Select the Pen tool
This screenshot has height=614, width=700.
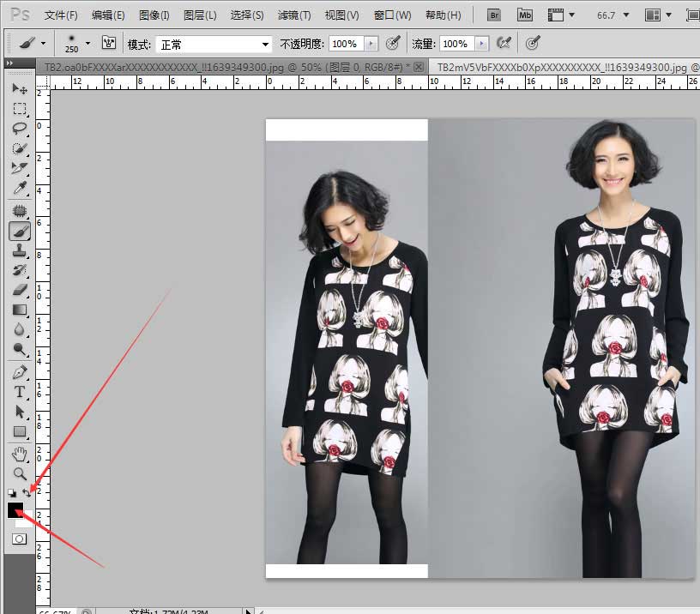pyautogui.click(x=19, y=371)
